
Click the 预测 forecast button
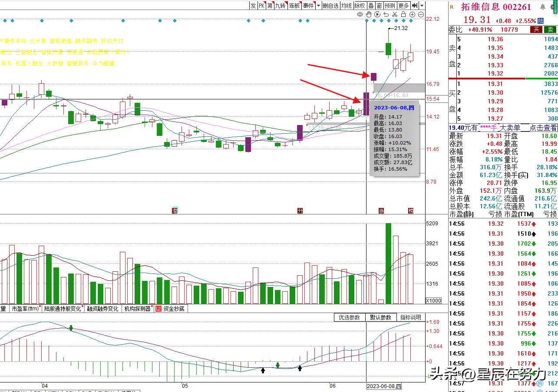coord(390,6)
